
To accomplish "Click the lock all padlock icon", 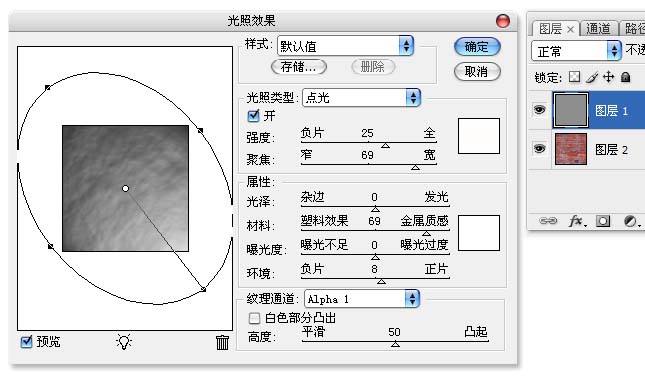I will click(625, 77).
